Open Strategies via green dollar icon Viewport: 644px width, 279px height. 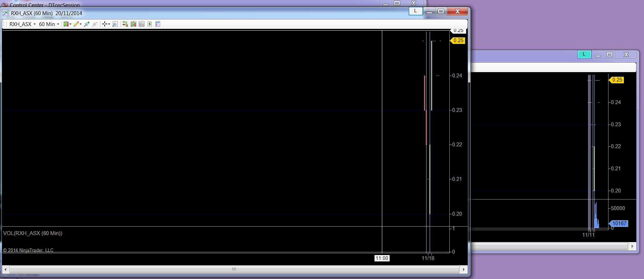pos(150,24)
